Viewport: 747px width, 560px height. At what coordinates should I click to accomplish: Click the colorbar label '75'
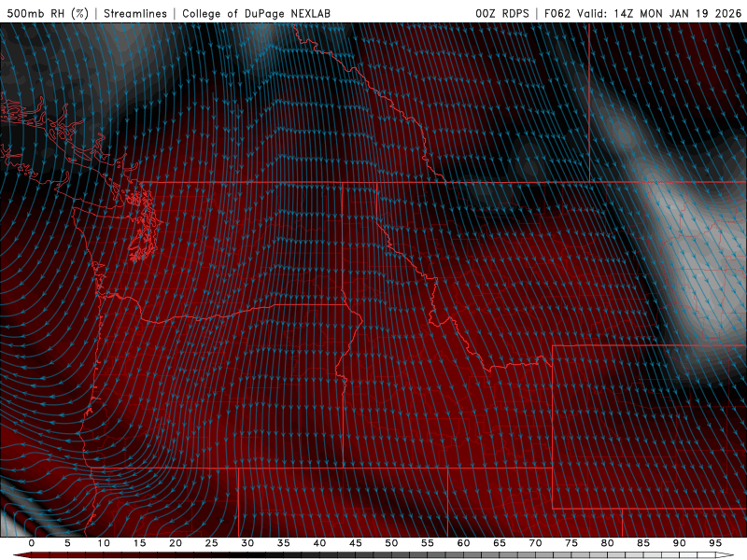tap(571, 543)
